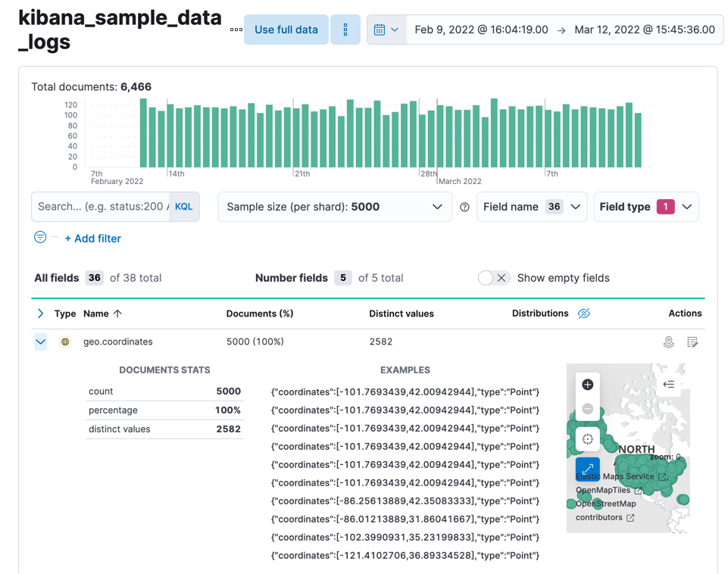
Task: Click the expand map icon on the minimap
Action: [x=588, y=469]
